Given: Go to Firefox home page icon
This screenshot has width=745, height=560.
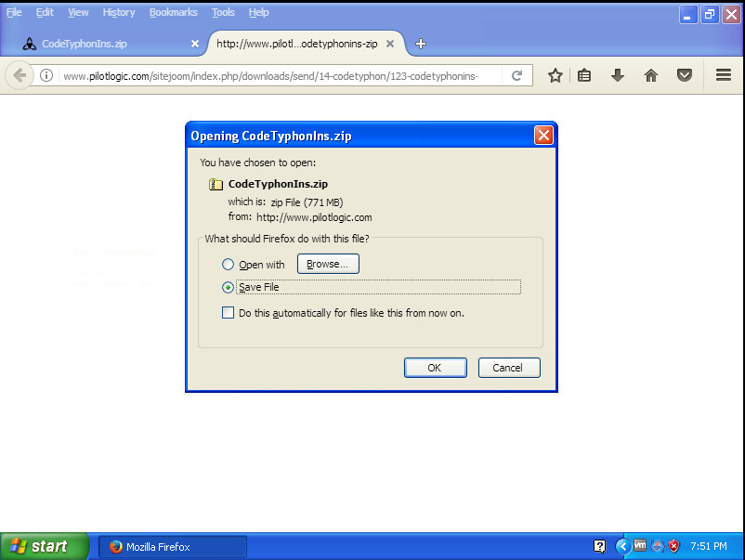Looking at the screenshot, I should 651,76.
